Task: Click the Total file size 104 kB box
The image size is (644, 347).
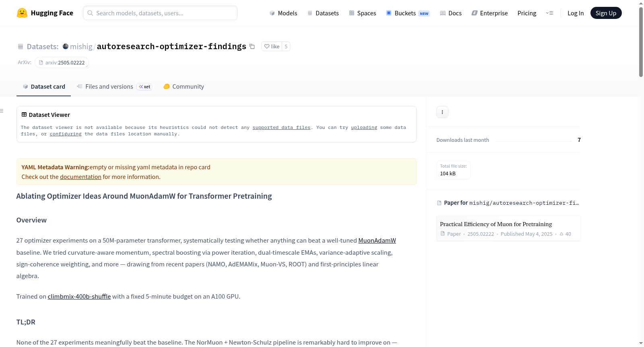Action: 454,170
